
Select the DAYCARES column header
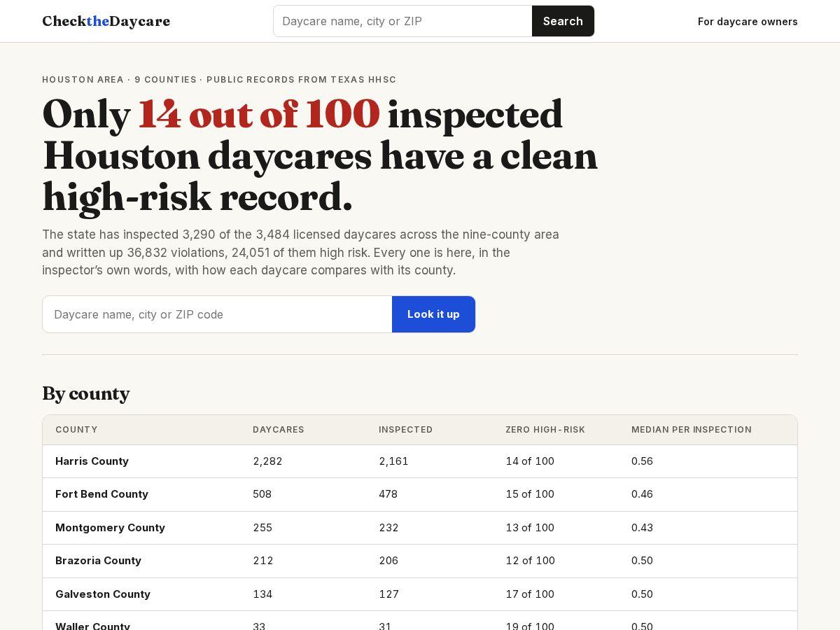tap(279, 430)
